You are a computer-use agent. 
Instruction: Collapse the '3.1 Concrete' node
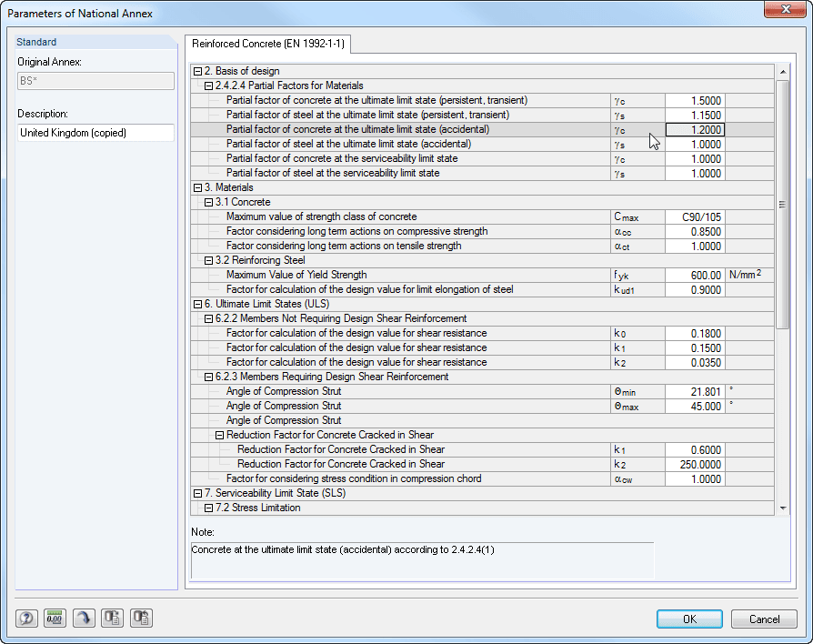[x=208, y=202]
